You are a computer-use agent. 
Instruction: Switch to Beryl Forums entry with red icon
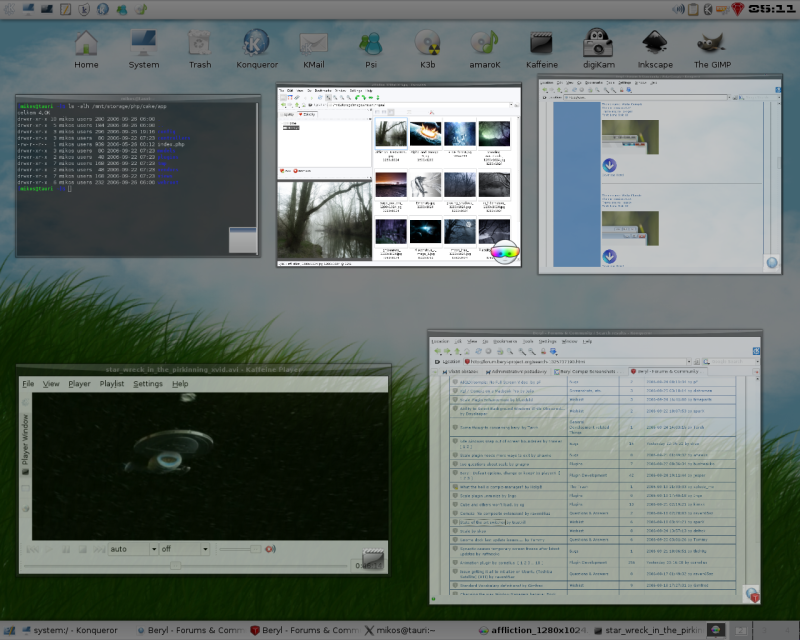click(305, 630)
